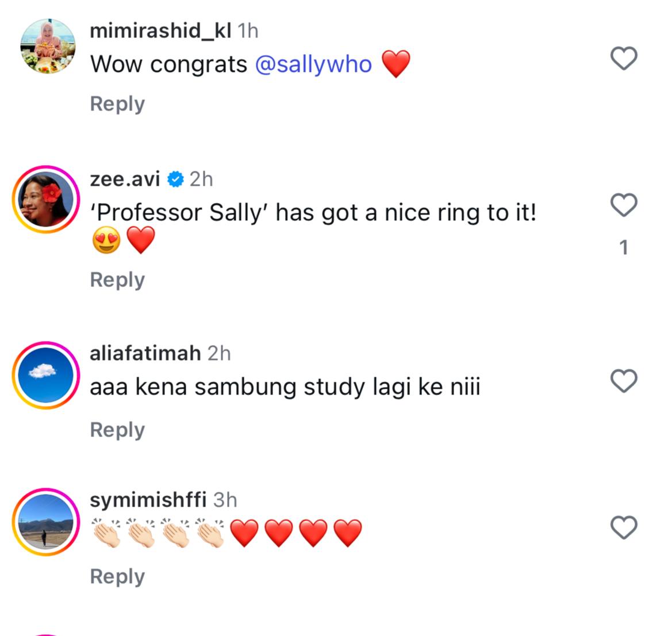This screenshot has height=636, width=672.
Task: Reply to symimishffi's comment
Action: [117, 577]
